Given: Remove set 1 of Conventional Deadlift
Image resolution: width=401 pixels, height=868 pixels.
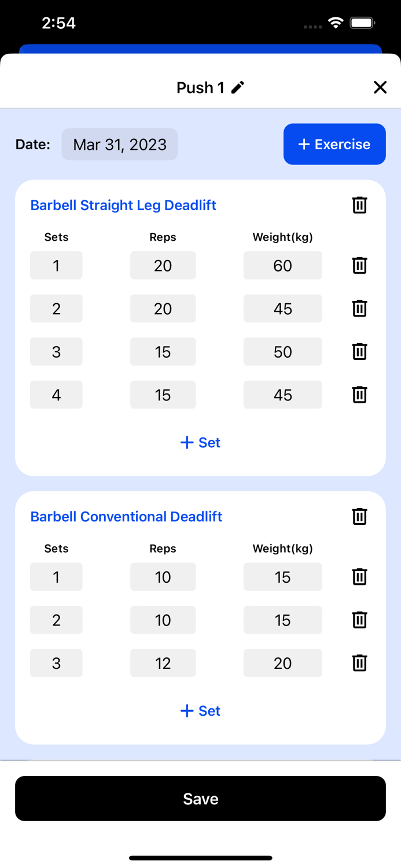Looking at the screenshot, I should click(x=359, y=576).
